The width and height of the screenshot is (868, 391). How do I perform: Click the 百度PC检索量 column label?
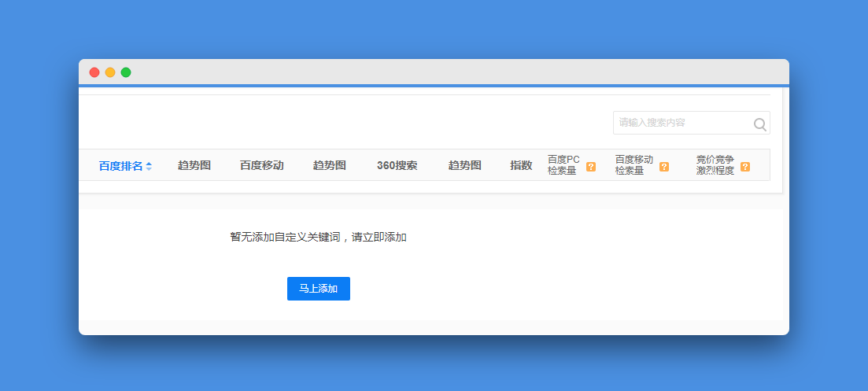coord(564,165)
